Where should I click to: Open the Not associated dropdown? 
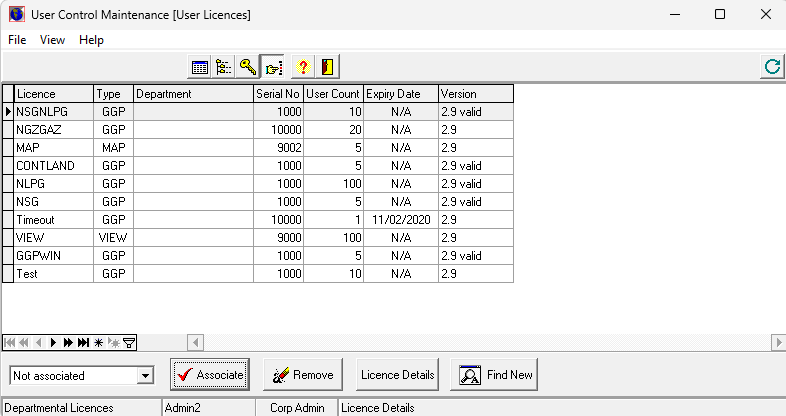[x=145, y=375]
